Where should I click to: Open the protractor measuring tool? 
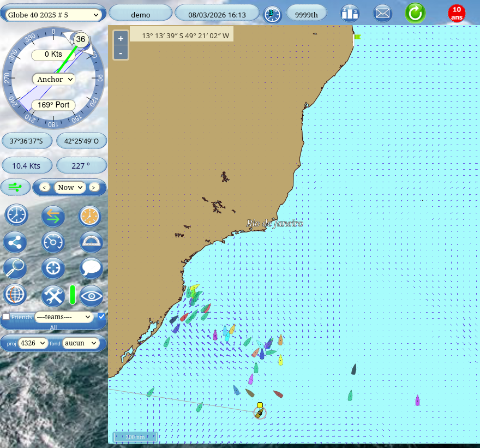[x=91, y=242]
